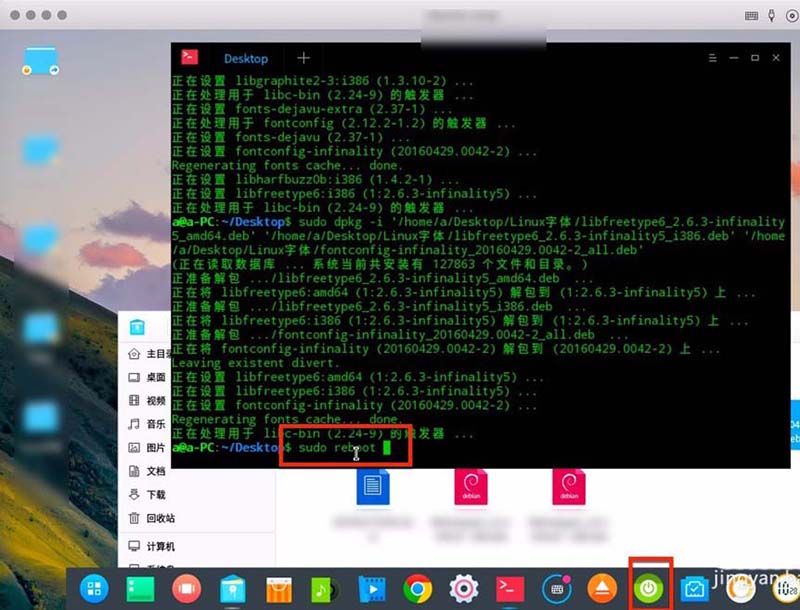
Task: Launch Google Chrome from the dock
Action: click(417, 590)
